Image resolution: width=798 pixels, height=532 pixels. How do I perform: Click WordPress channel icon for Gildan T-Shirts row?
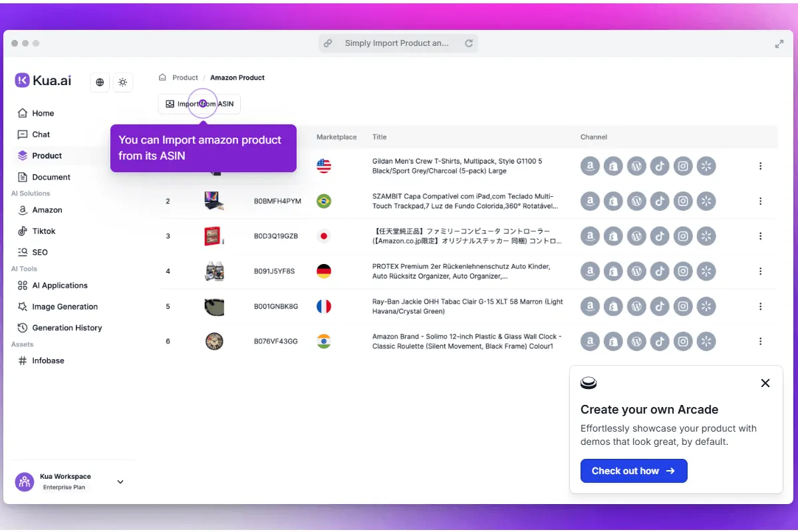pos(636,166)
